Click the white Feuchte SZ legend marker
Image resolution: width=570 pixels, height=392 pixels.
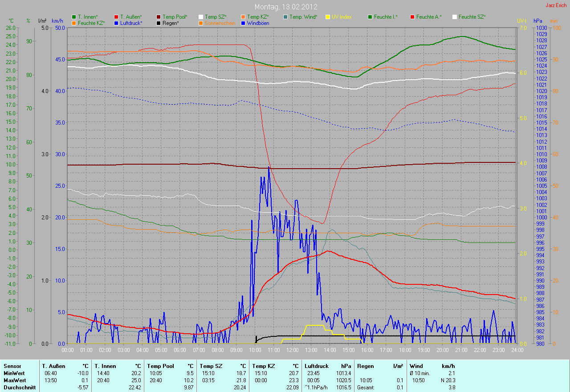[455, 17]
